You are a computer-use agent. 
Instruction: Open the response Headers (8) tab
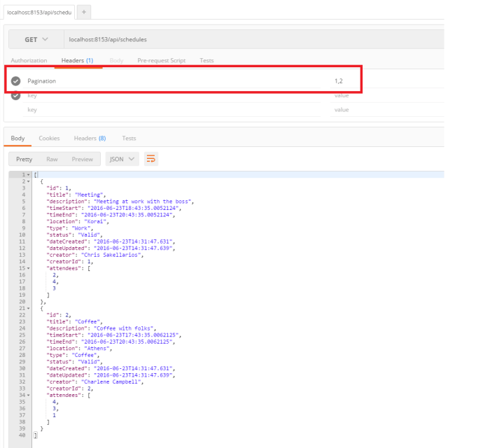90,139
